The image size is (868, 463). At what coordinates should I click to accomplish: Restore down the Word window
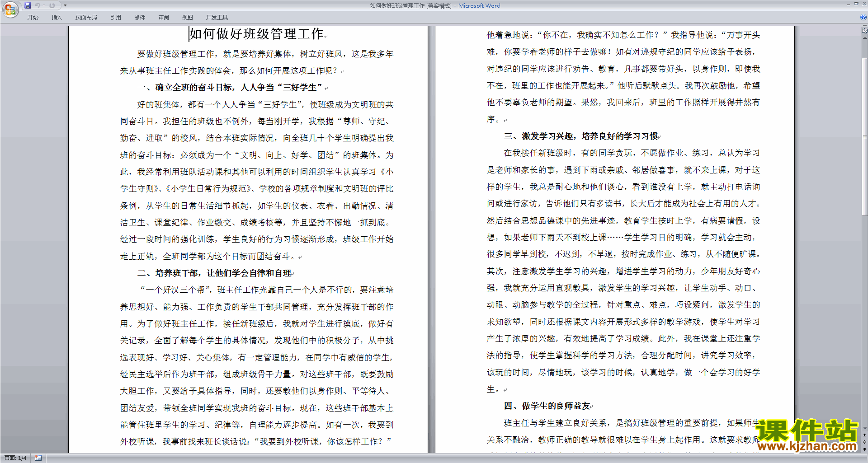856,4
